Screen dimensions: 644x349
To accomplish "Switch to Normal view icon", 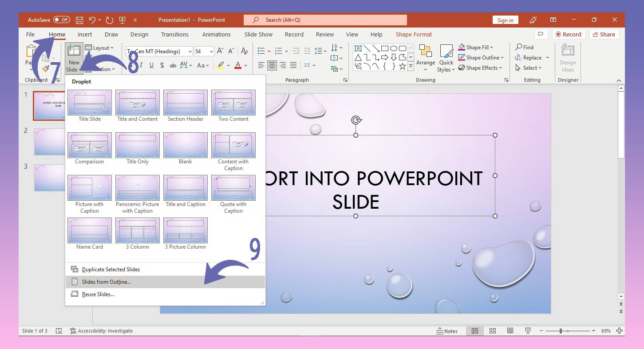I will (x=475, y=331).
